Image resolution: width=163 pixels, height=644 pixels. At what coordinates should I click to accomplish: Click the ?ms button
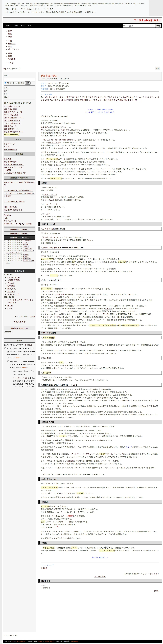pyautogui.click(x=158, y=68)
